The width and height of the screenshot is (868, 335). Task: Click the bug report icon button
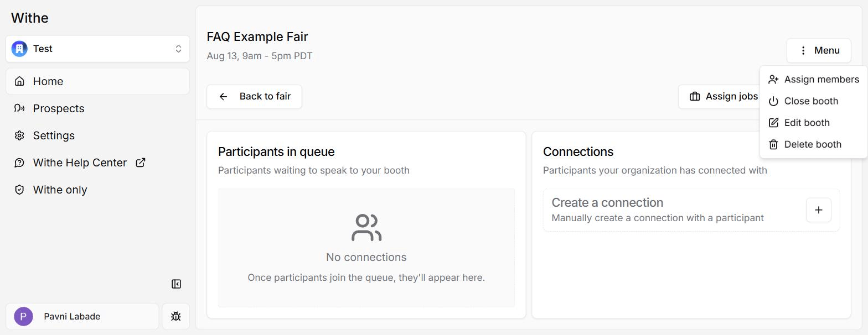pos(176,316)
